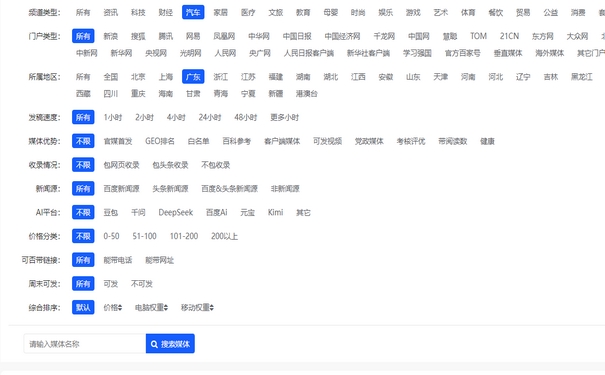Select the highlighted 汽车 channel
This screenshot has width=605, height=375.
tap(193, 12)
